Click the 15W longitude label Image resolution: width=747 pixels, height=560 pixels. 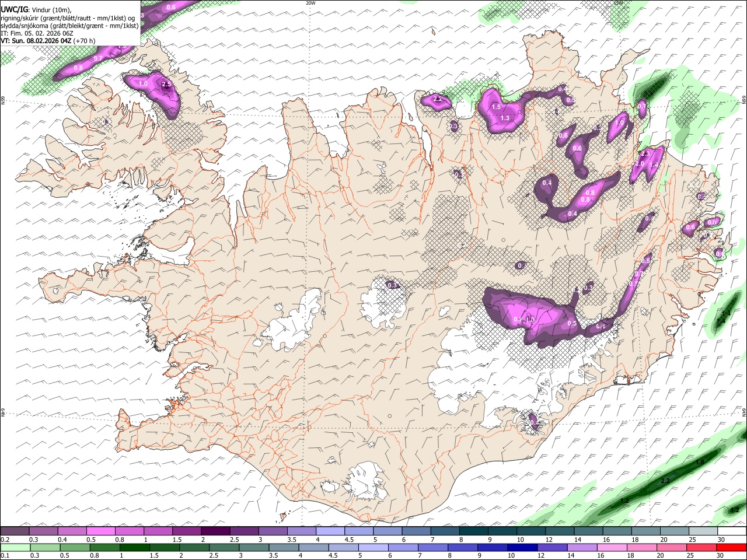618,3
